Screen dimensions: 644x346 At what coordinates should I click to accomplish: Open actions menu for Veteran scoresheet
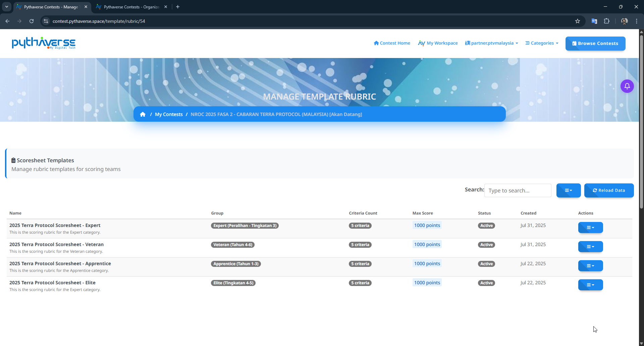(590, 246)
